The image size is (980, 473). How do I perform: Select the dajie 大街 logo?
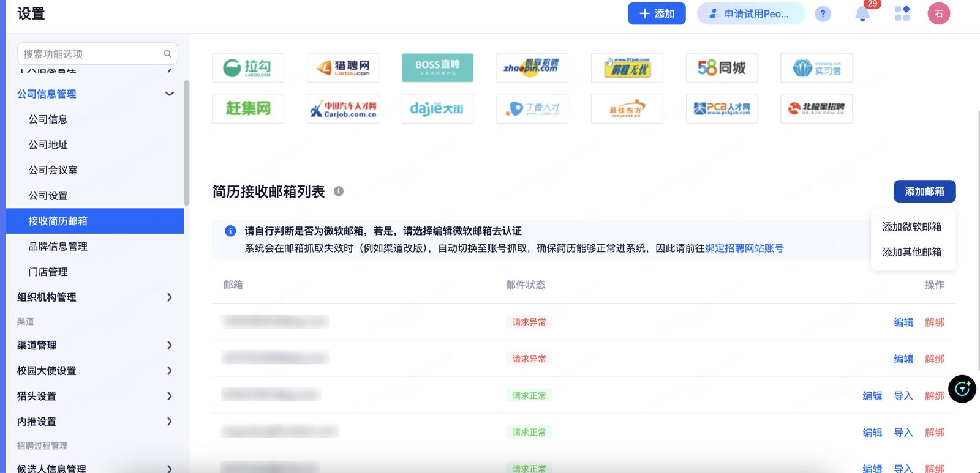[437, 108]
